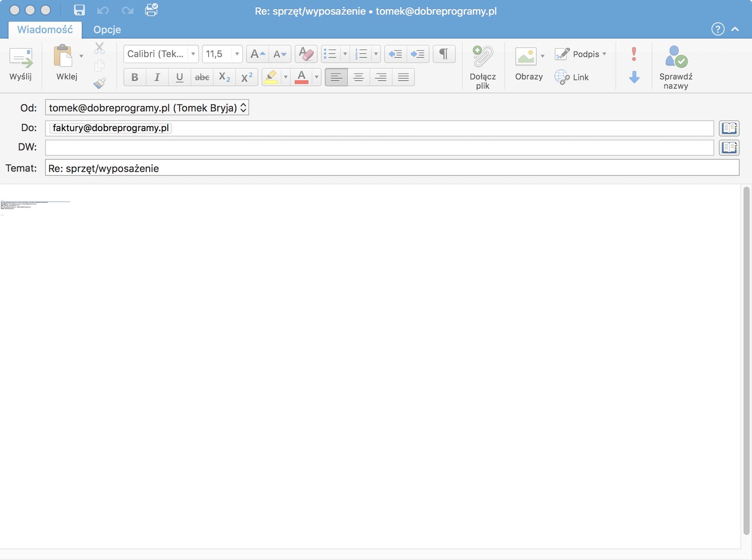Image resolution: width=752 pixels, height=560 pixels.
Task: Open Obrazy dropdown arrow
Action: tap(543, 56)
